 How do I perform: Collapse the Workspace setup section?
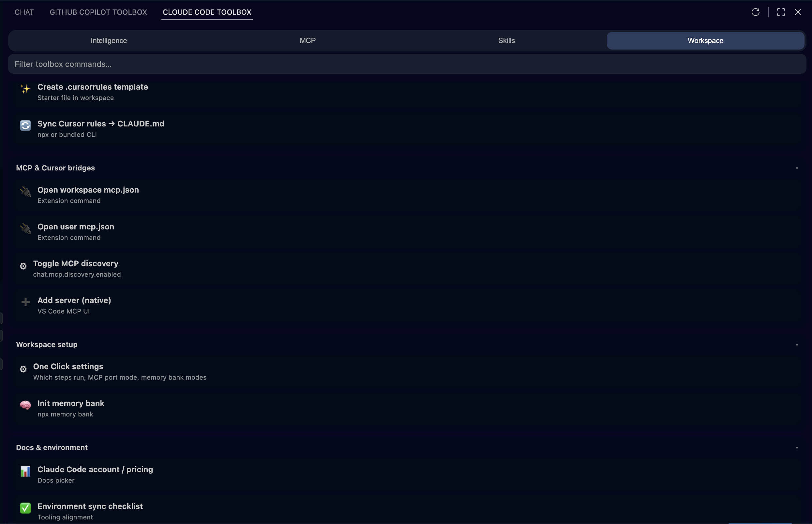(x=797, y=345)
